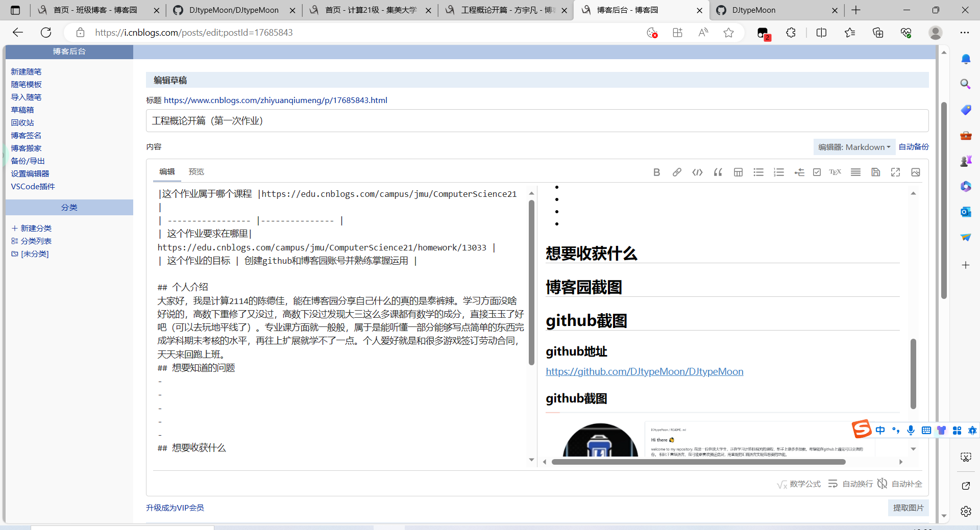Add this page to favorites

click(728, 33)
